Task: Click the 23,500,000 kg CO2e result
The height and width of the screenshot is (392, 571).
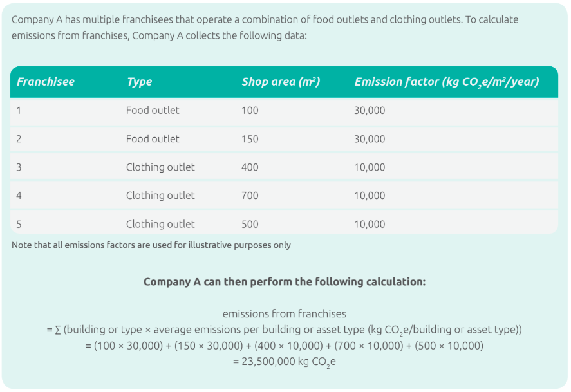Action: (x=284, y=362)
